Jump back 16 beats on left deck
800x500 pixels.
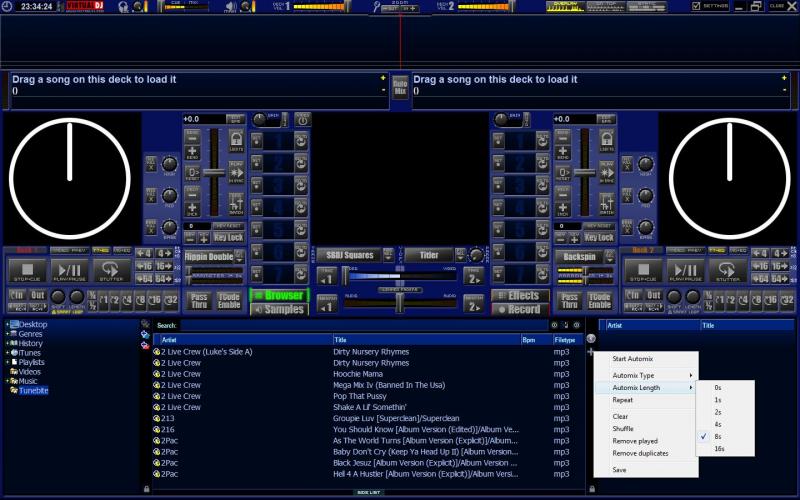[x=144, y=266]
